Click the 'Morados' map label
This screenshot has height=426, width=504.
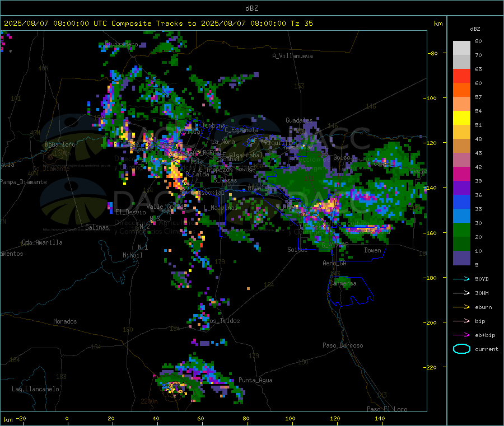[65, 321]
